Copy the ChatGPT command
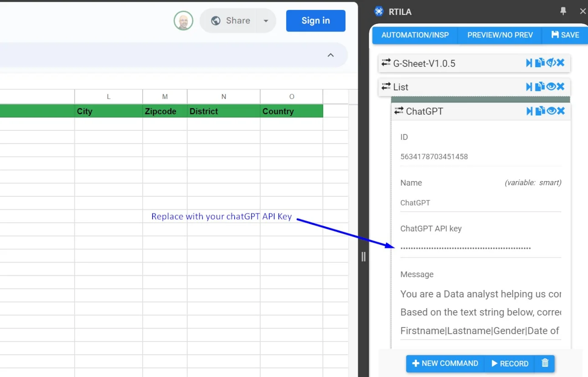588x377 pixels. click(x=540, y=111)
